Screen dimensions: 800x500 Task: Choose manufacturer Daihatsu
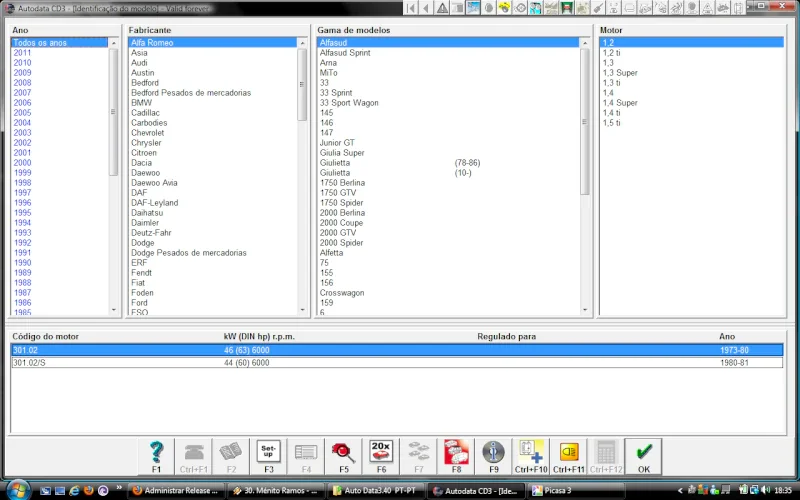pyautogui.click(x=147, y=213)
